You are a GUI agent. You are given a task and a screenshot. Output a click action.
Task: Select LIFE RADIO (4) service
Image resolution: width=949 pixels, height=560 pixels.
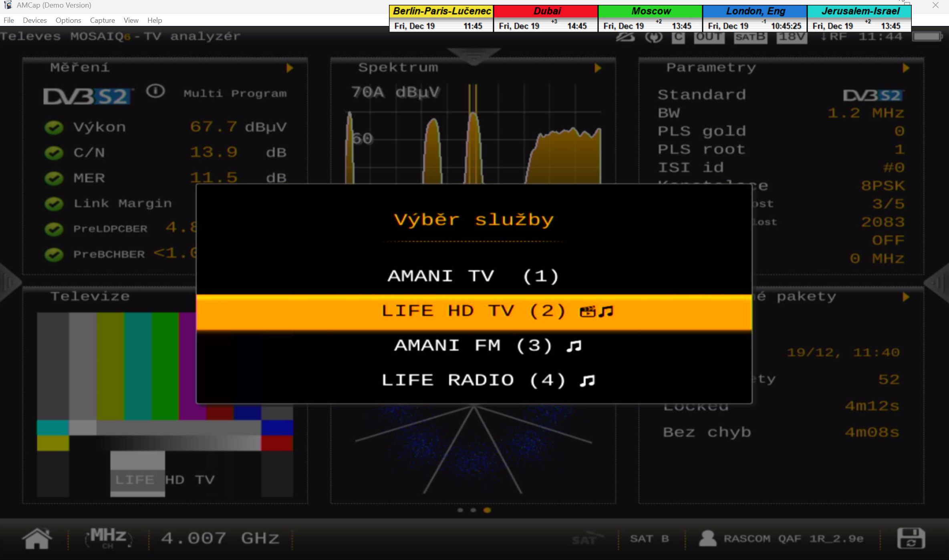pos(473,380)
